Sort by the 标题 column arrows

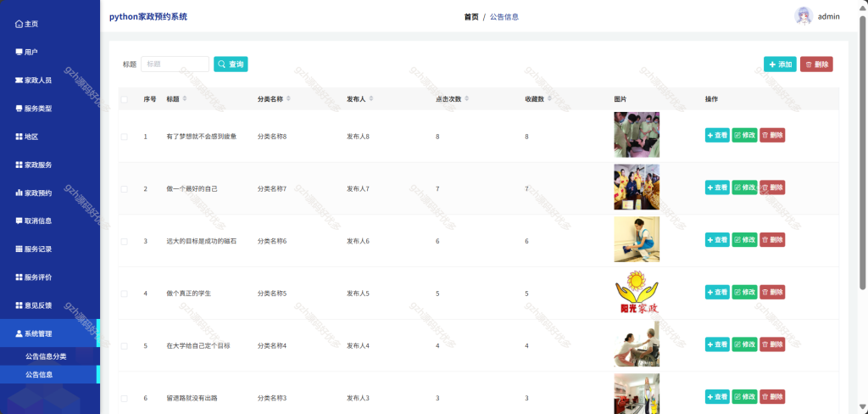point(185,98)
